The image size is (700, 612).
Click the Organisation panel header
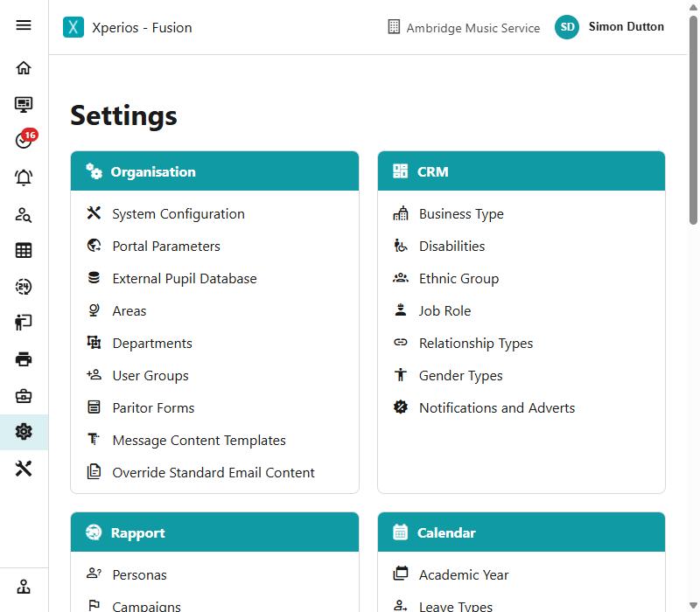tap(214, 171)
